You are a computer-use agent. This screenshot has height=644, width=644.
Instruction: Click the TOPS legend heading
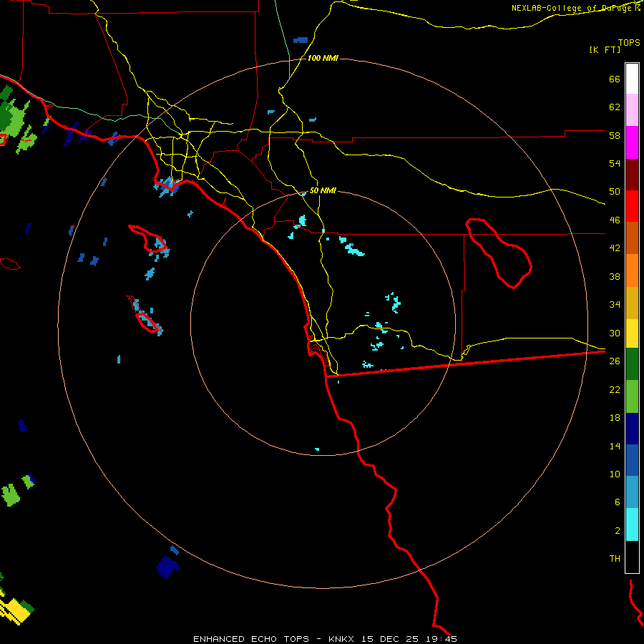click(629, 42)
